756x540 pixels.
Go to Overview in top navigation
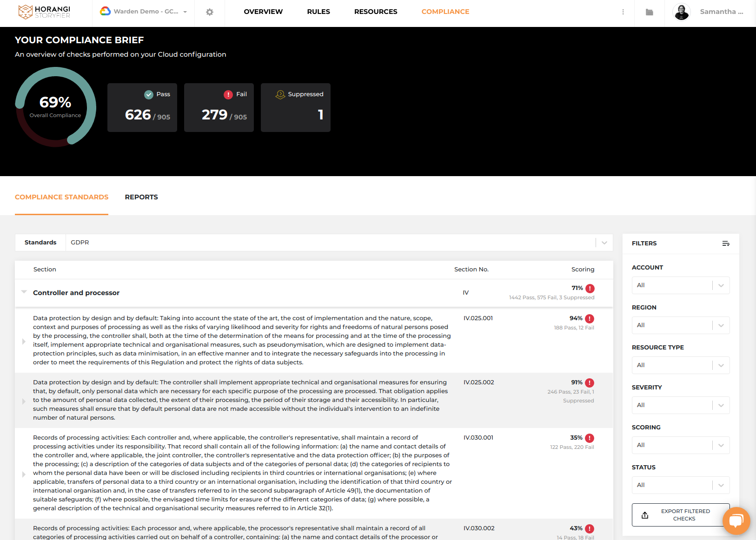coord(263,12)
